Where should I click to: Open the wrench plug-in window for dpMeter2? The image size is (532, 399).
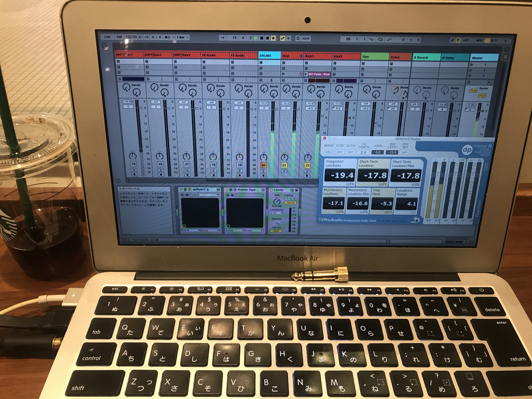[x=189, y=189]
